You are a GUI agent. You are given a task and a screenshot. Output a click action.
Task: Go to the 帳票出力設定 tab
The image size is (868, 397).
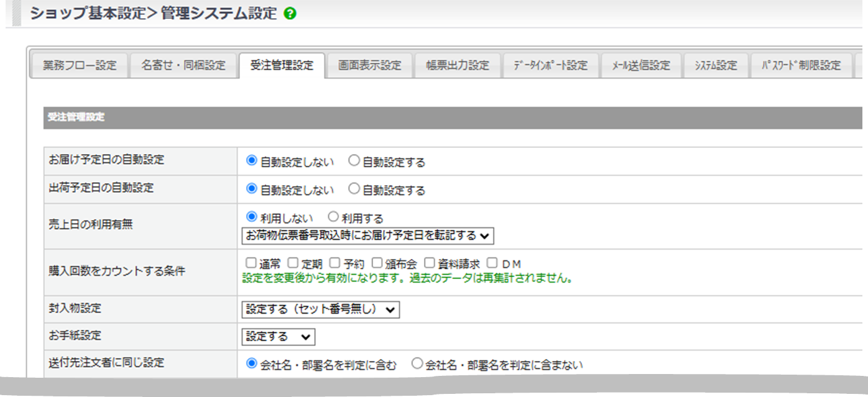[x=458, y=65]
